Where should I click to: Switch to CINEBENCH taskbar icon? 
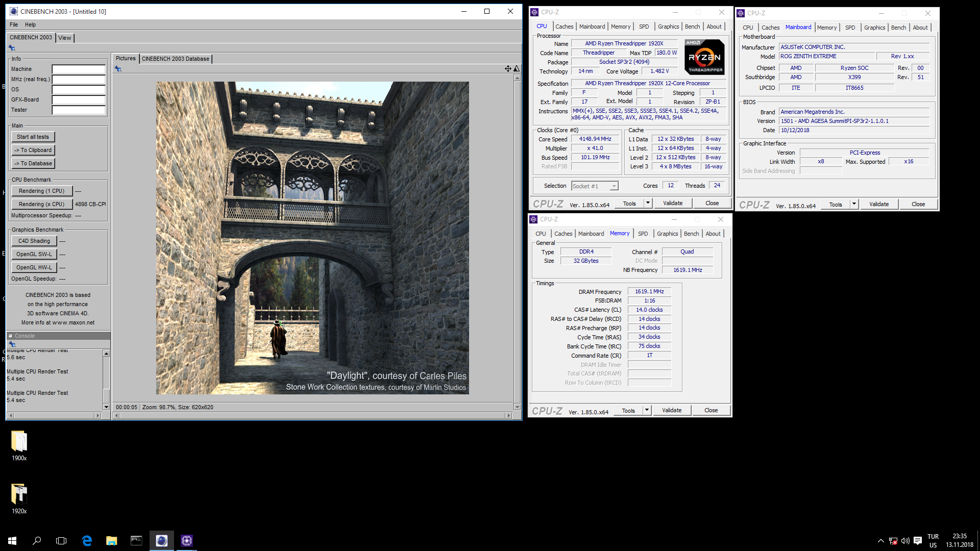(x=161, y=541)
